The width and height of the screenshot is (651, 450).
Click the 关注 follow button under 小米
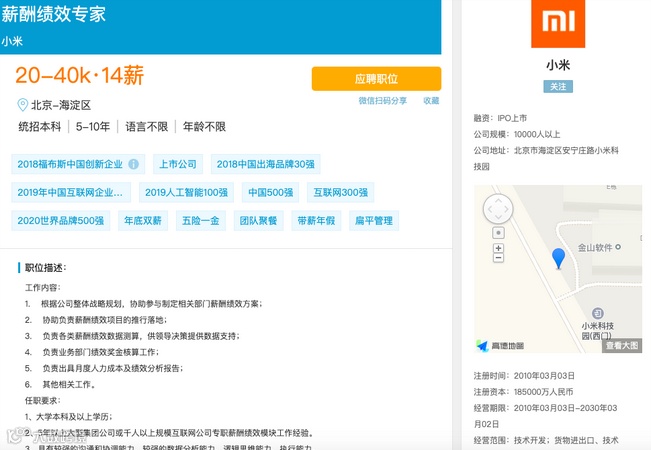coord(558,86)
